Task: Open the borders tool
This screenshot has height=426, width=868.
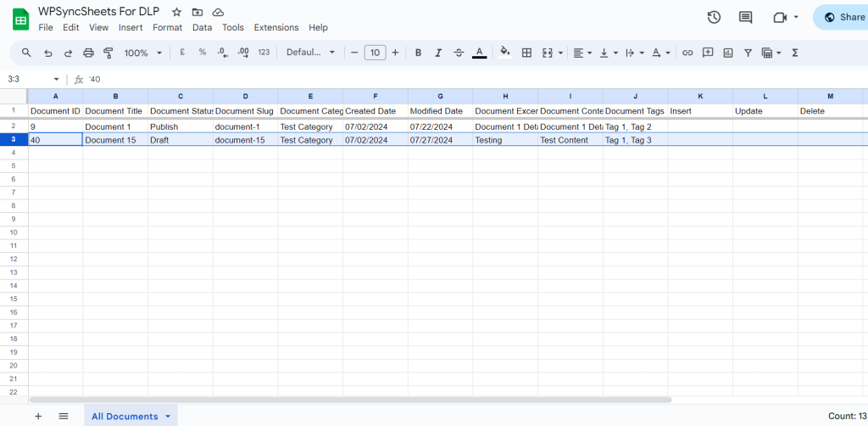Action: (x=527, y=53)
